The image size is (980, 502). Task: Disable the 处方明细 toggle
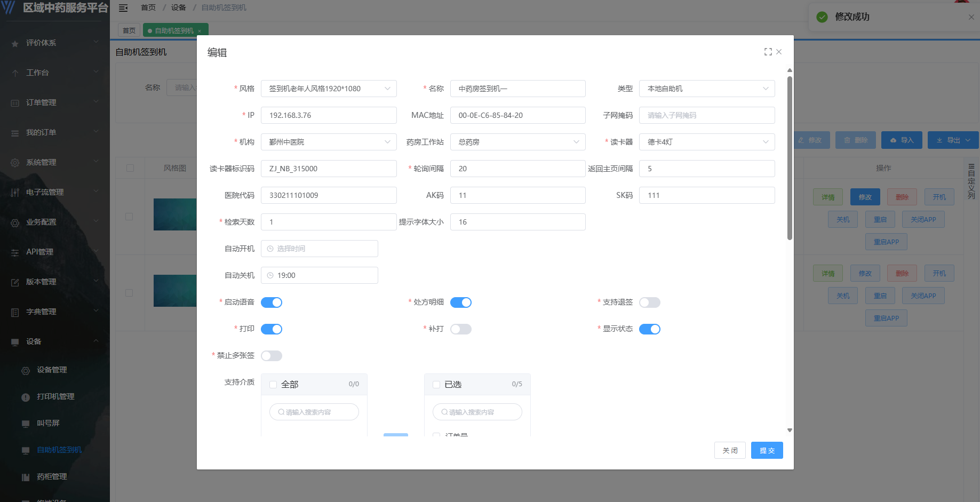pyautogui.click(x=461, y=302)
